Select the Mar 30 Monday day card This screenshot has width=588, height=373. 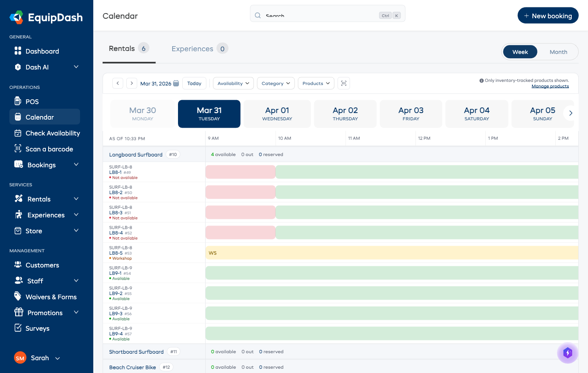click(x=143, y=114)
